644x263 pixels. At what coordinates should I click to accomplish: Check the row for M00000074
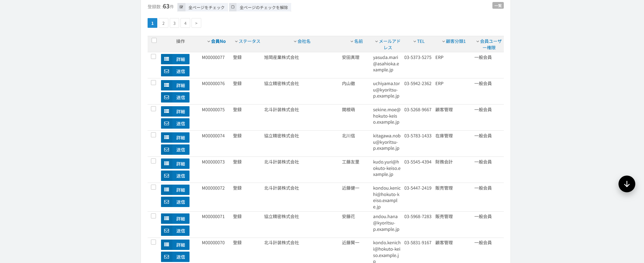pos(153,135)
